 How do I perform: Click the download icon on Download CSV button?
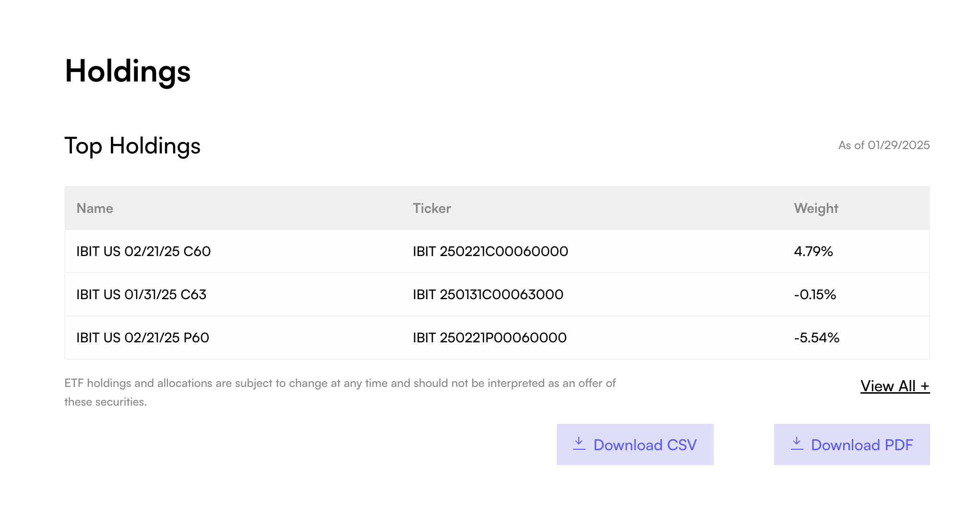[x=579, y=444]
